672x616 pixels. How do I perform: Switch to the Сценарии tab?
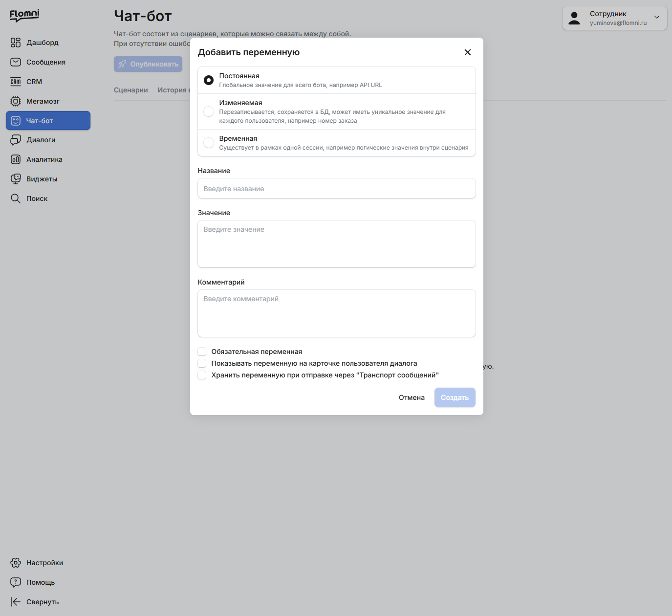131,90
